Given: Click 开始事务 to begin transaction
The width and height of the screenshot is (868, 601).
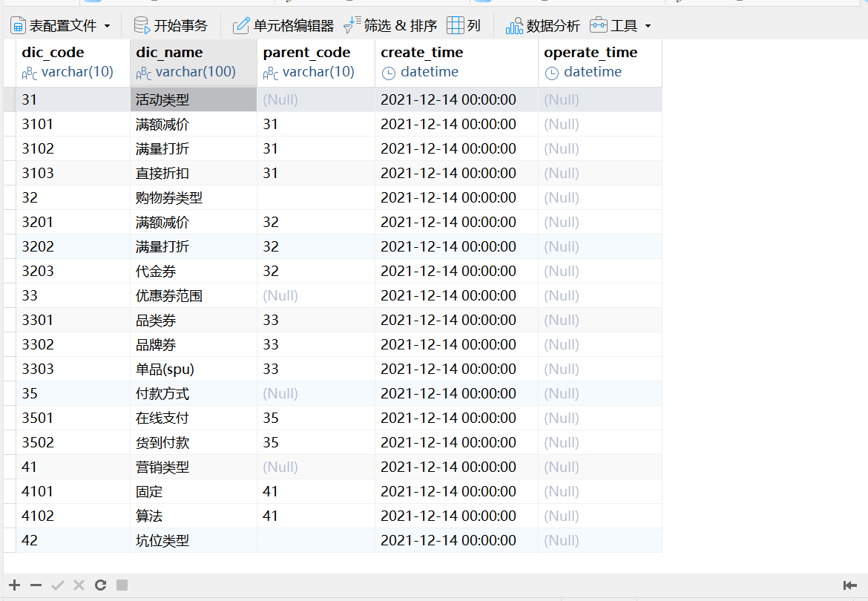Looking at the screenshot, I should [x=171, y=26].
